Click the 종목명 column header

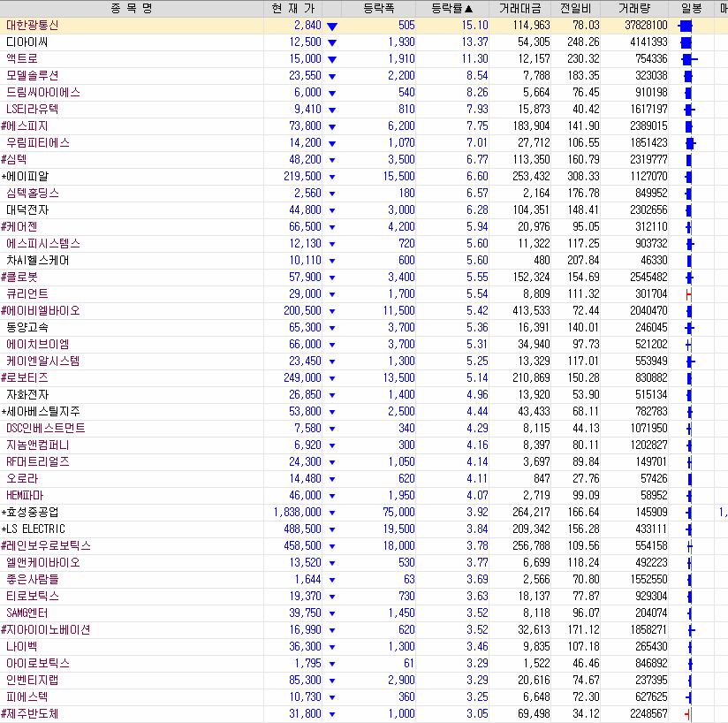coord(132,8)
